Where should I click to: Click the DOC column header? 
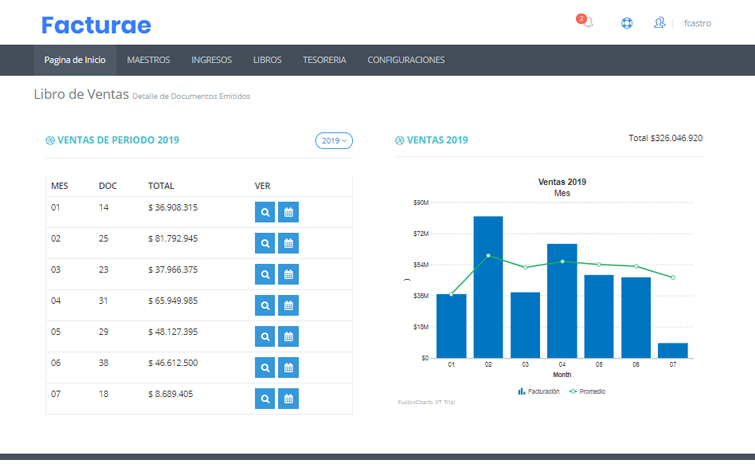coord(108,186)
